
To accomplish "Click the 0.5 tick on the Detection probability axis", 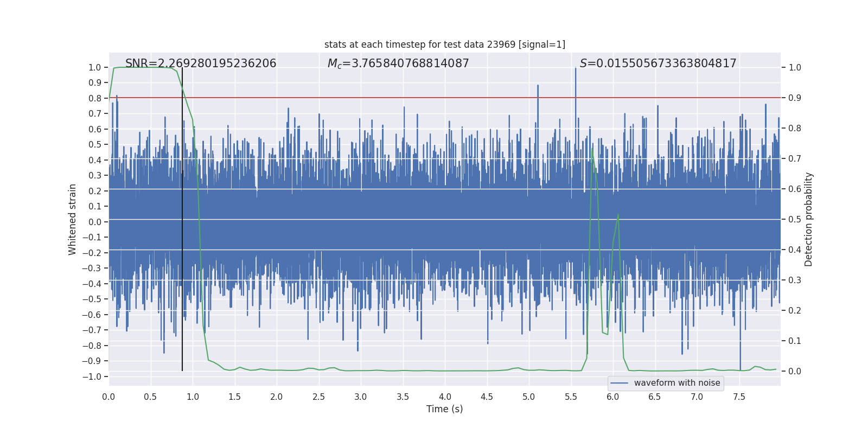I will [795, 220].
